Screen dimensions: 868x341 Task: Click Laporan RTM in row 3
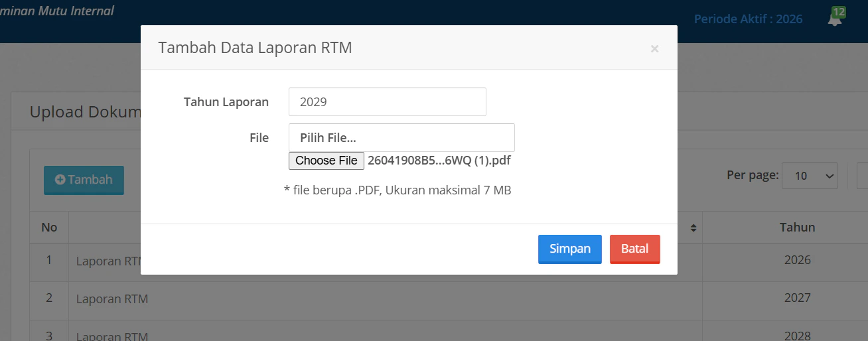pos(112,336)
